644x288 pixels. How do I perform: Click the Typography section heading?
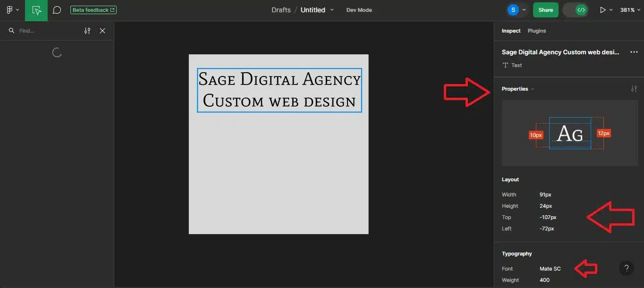click(517, 254)
